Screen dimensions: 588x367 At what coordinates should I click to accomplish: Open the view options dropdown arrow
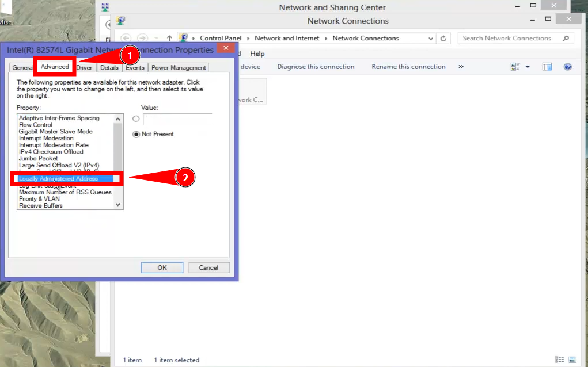[528, 67]
